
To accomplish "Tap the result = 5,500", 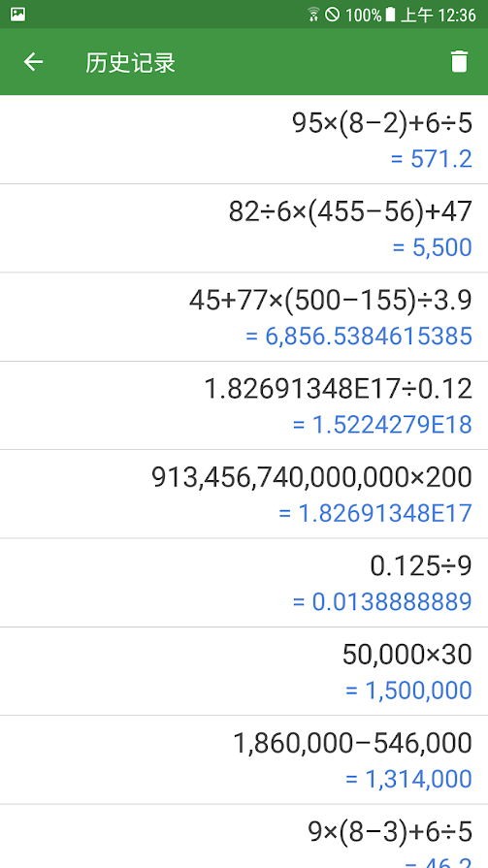I will pos(432,247).
